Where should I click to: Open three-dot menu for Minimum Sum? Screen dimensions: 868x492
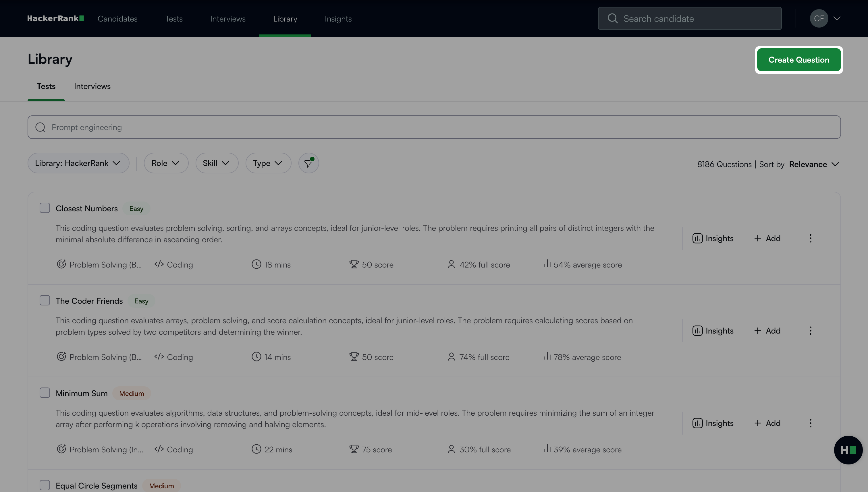click(x=810, y=423)
